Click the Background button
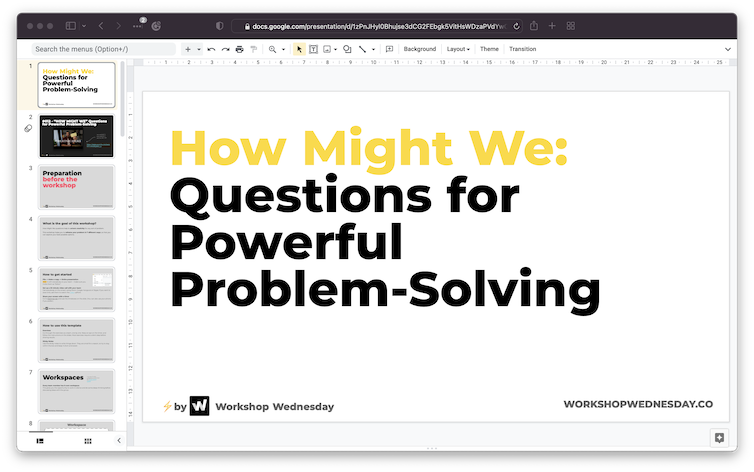 [419, 49]
